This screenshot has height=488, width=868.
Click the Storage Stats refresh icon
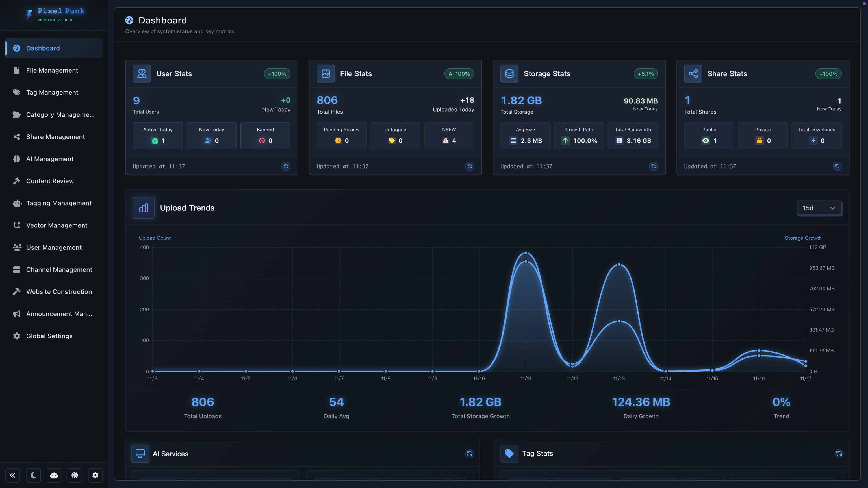tap(653, 166)
